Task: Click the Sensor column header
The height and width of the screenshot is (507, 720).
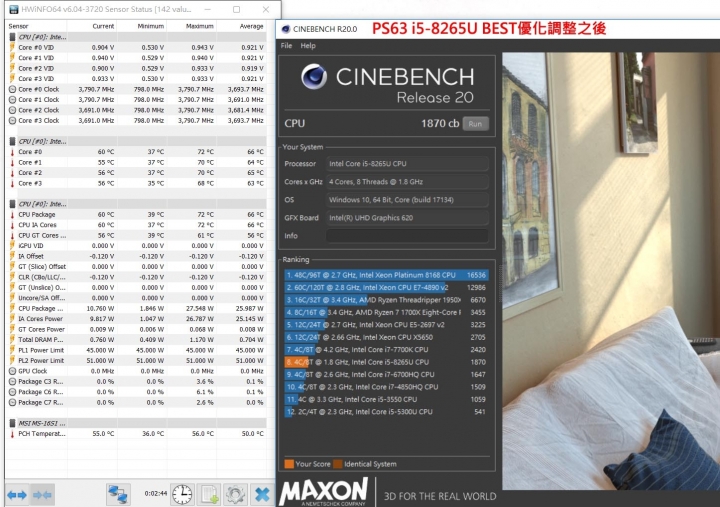Action: (x=18, y=26)
